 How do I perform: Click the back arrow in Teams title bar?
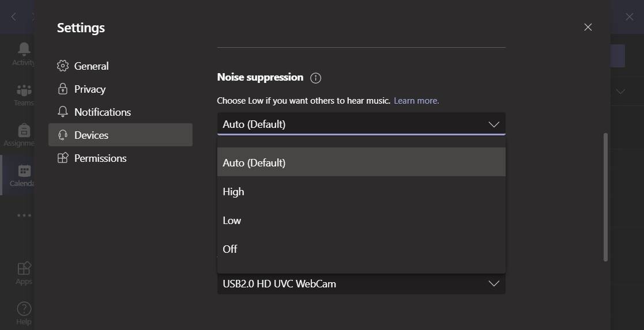[14, 17]
